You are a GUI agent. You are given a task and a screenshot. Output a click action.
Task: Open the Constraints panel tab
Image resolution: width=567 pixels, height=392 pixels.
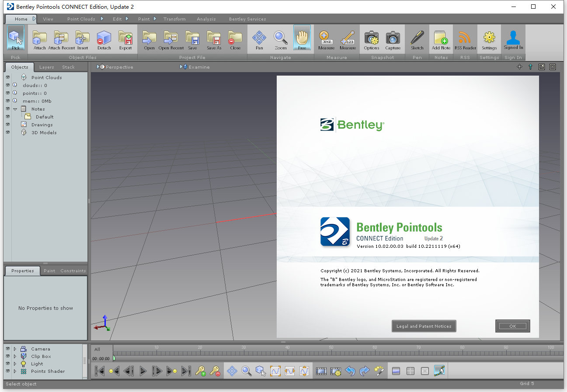tap(73, 271)
